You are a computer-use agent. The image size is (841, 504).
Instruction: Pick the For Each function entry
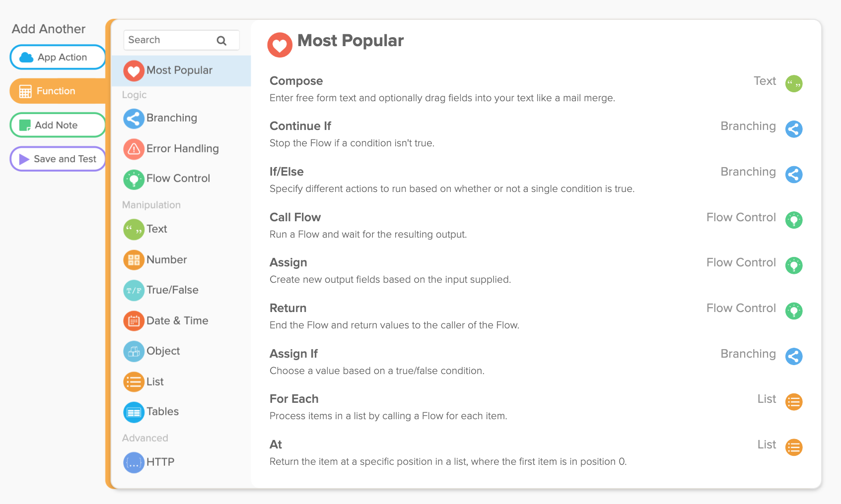(x=294, y=399)
